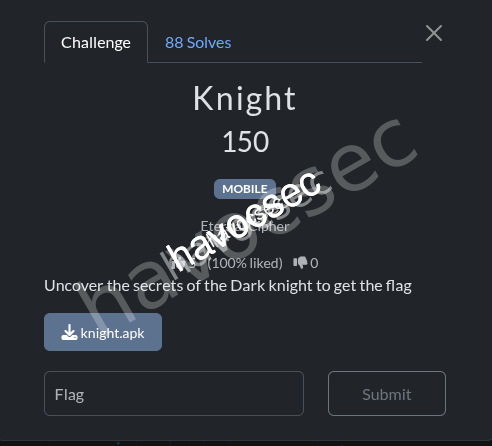Select the Challenge tab

(96, 42)
